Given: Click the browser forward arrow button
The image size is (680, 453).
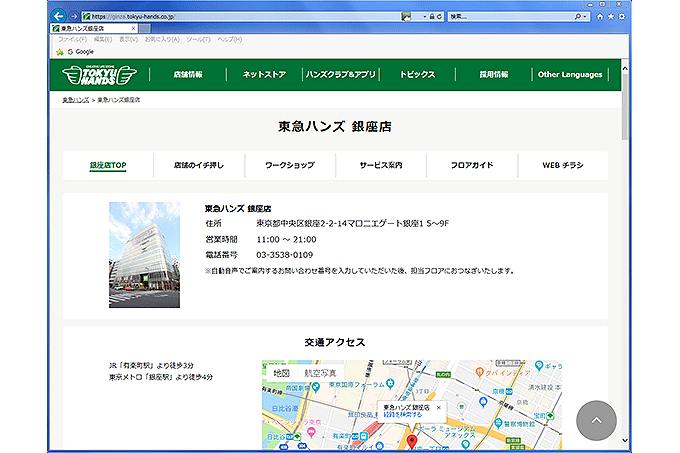Looking at the screenshot, I should pos(74,16).
